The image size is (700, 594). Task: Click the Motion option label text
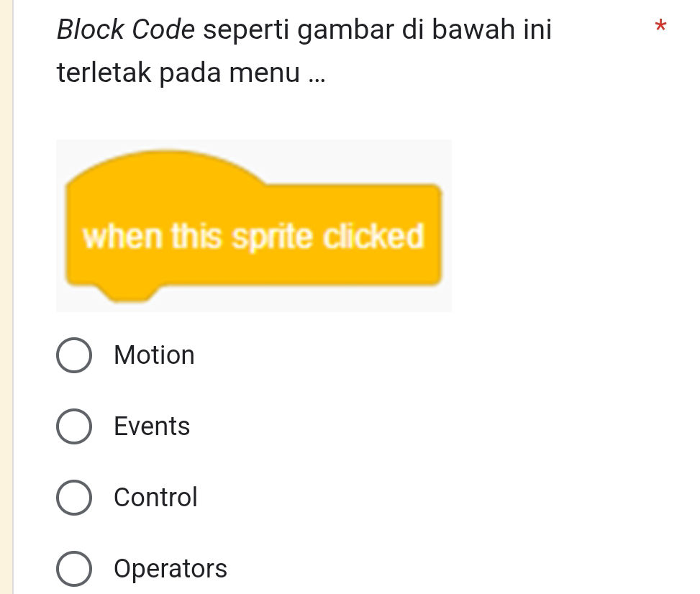coord(154,355)
